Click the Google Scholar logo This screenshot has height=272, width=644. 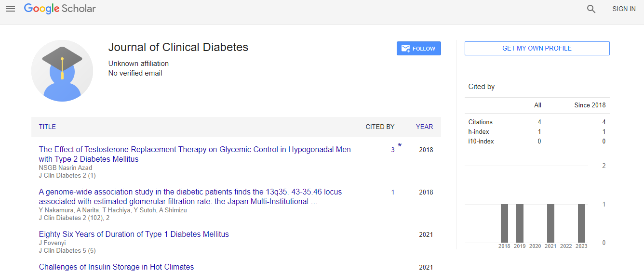[60, 9]
